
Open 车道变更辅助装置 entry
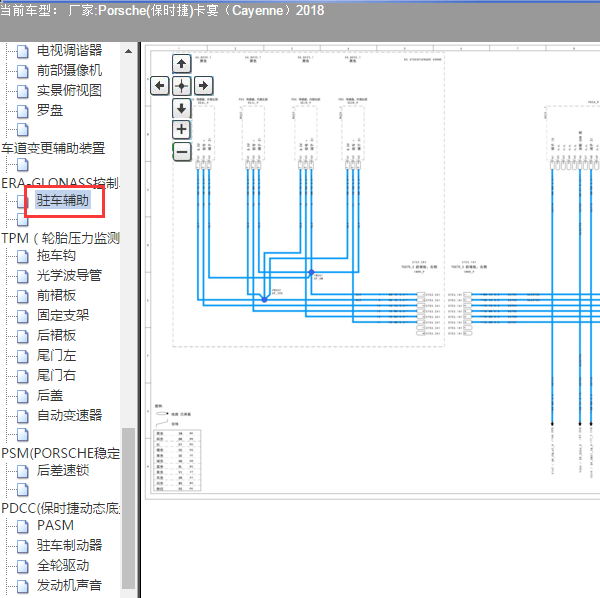tap(53, 148)
